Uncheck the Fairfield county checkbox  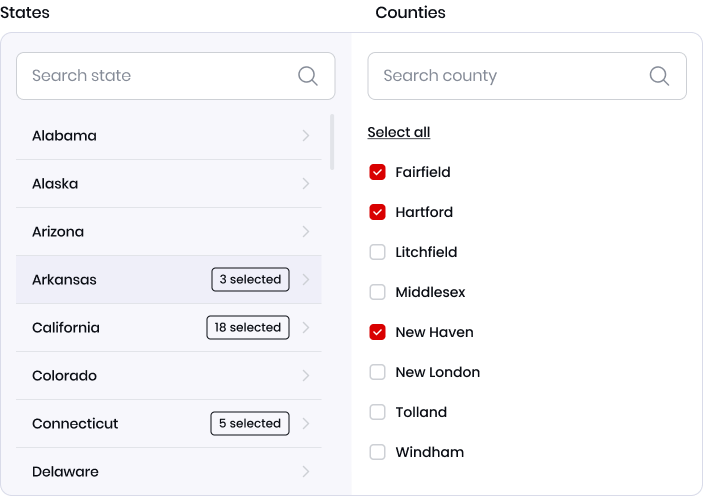point(378,172)
